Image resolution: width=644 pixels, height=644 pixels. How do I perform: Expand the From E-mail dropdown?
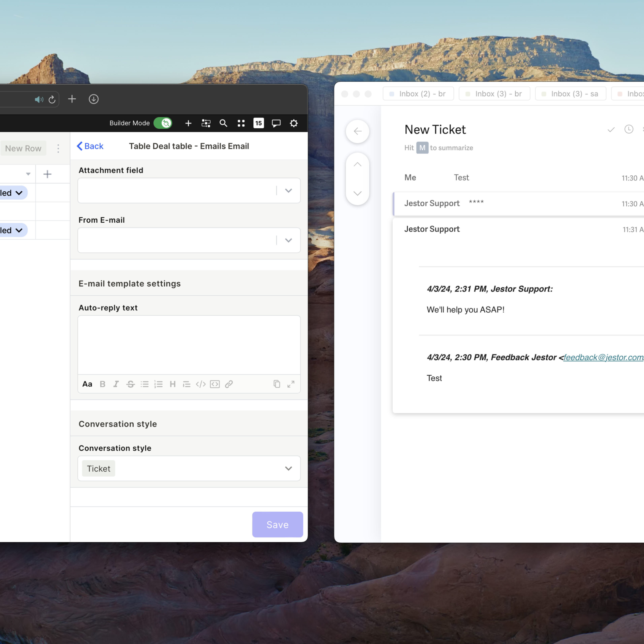coord(288,240)
